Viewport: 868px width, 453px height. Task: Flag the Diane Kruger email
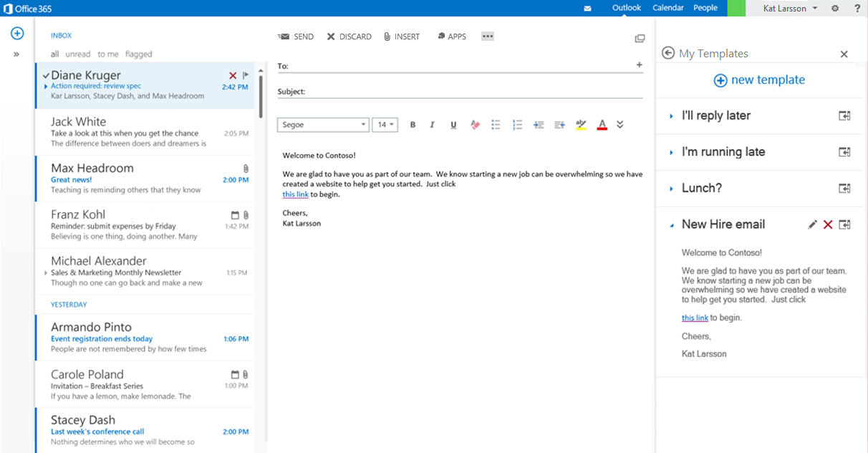[245, 75]
